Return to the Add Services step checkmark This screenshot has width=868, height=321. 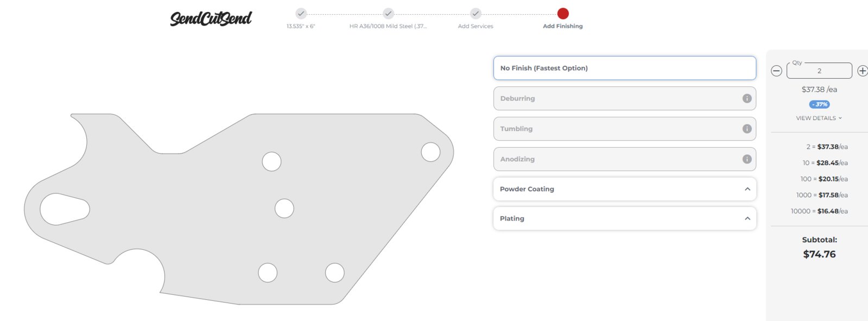[x=476, y=14]
